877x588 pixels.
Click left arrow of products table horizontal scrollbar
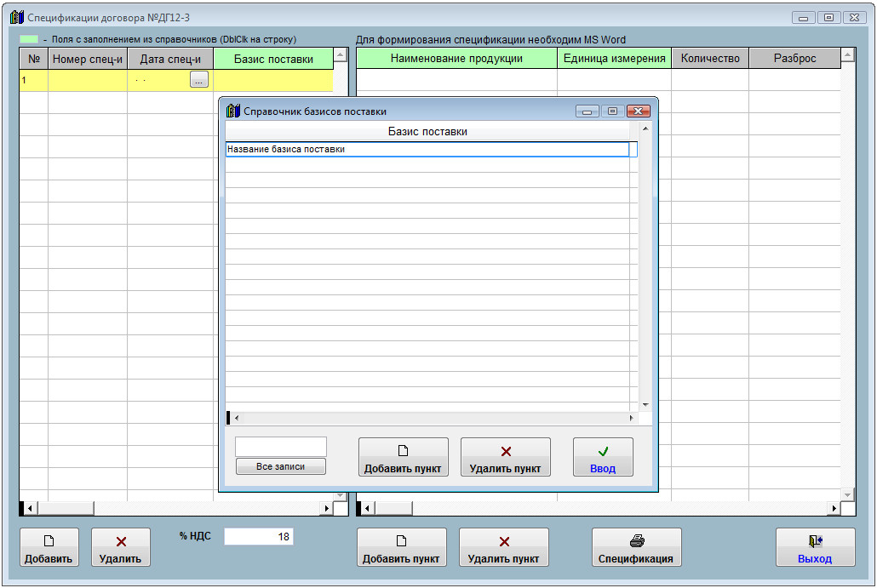point(368,508)
